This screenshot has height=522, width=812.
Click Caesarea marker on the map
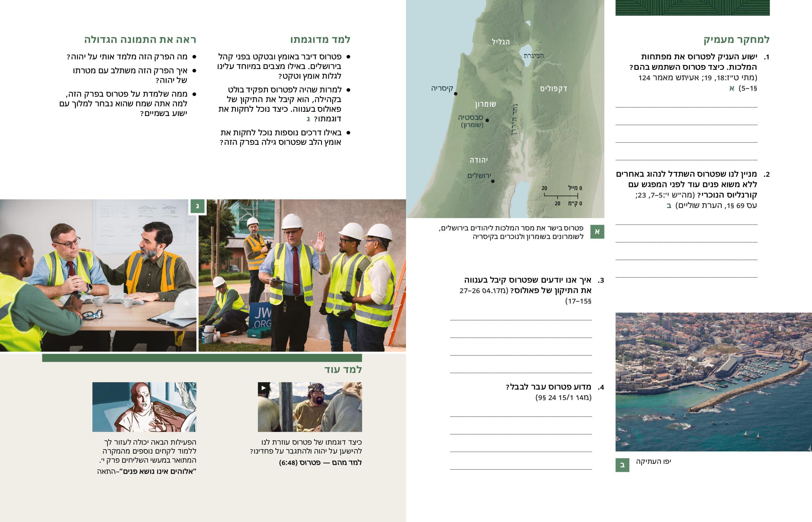455,94
